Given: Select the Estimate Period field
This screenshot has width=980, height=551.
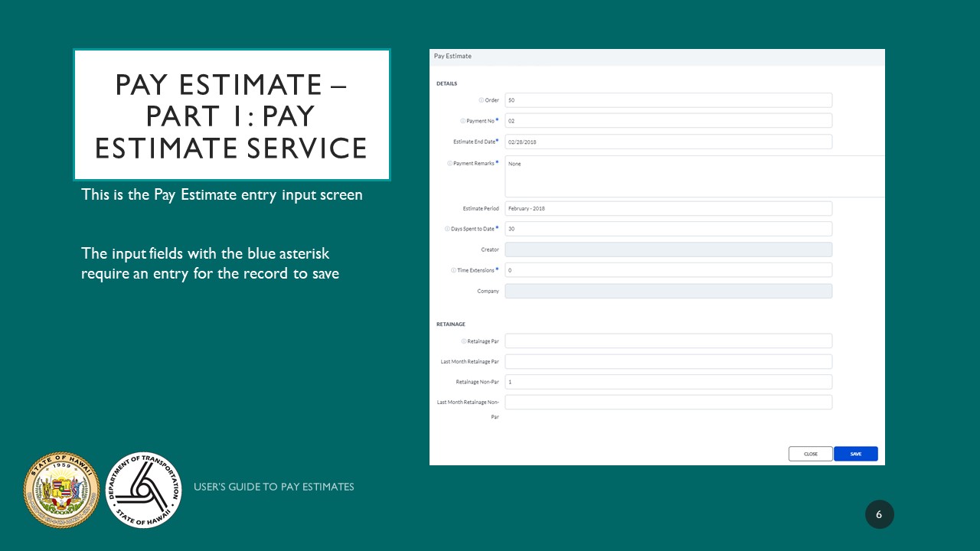Looking at the screenshot, I should [x=668, y=208].
